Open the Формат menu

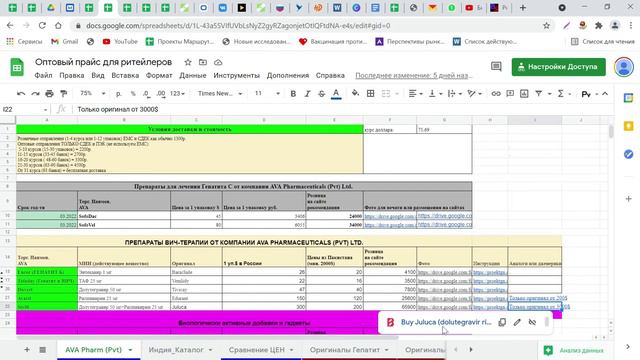click(159, 76)
